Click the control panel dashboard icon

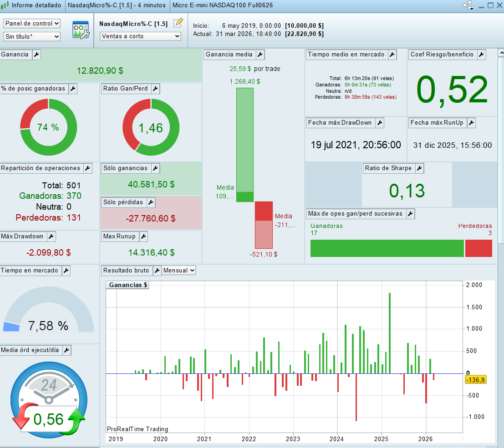pos(81,30)
